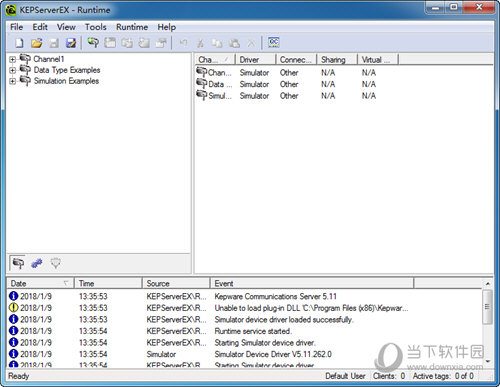Open the Runtime menu

tap(132, 27)
